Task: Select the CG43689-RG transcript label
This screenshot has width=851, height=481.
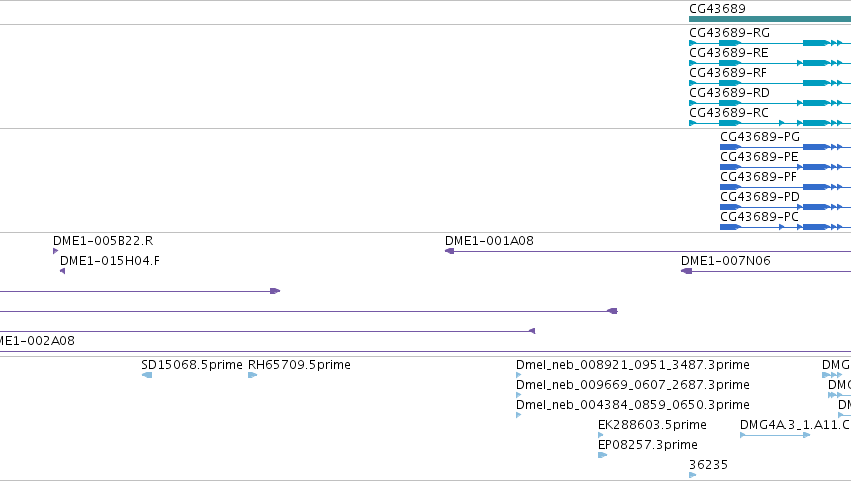Action: click(729, 33)
